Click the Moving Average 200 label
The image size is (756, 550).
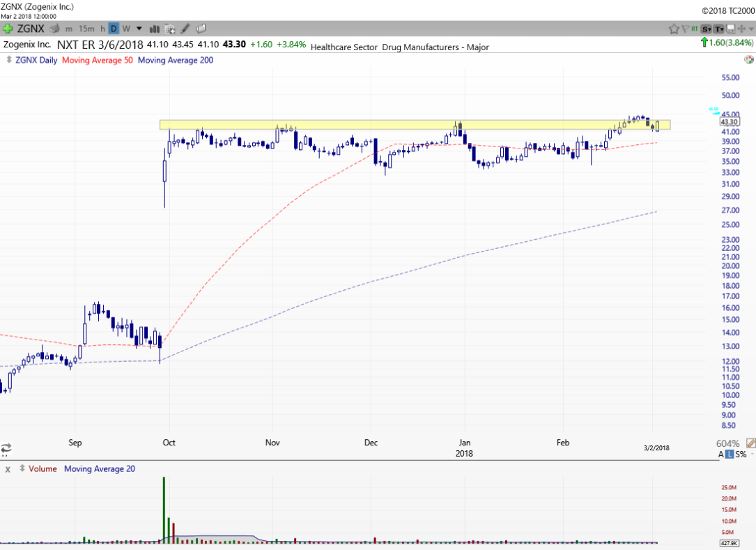(x=176, y=60)
